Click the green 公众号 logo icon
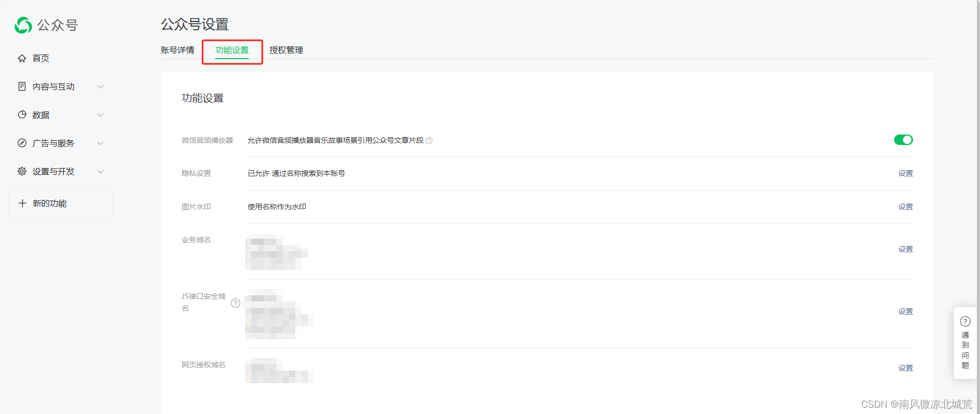980x414 pixels. pos(23,25)
